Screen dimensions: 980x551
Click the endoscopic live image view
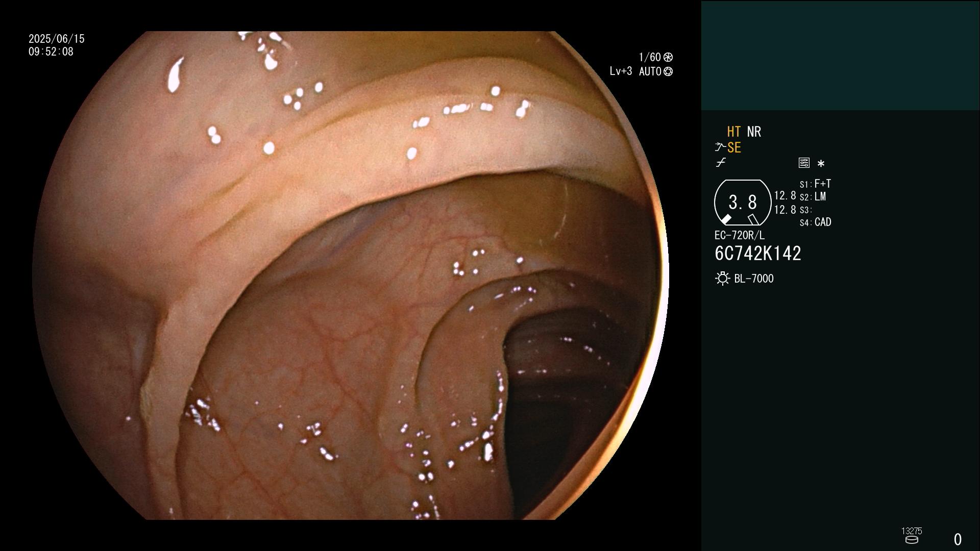(351, 275)
